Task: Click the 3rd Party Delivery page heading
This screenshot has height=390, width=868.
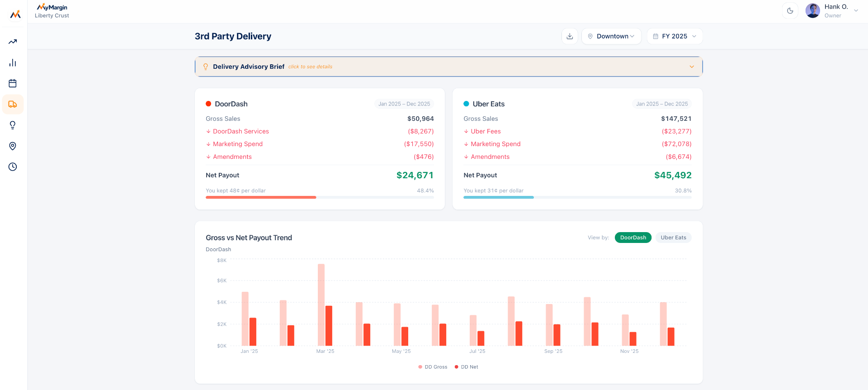Action: click(x=233, y=36)
